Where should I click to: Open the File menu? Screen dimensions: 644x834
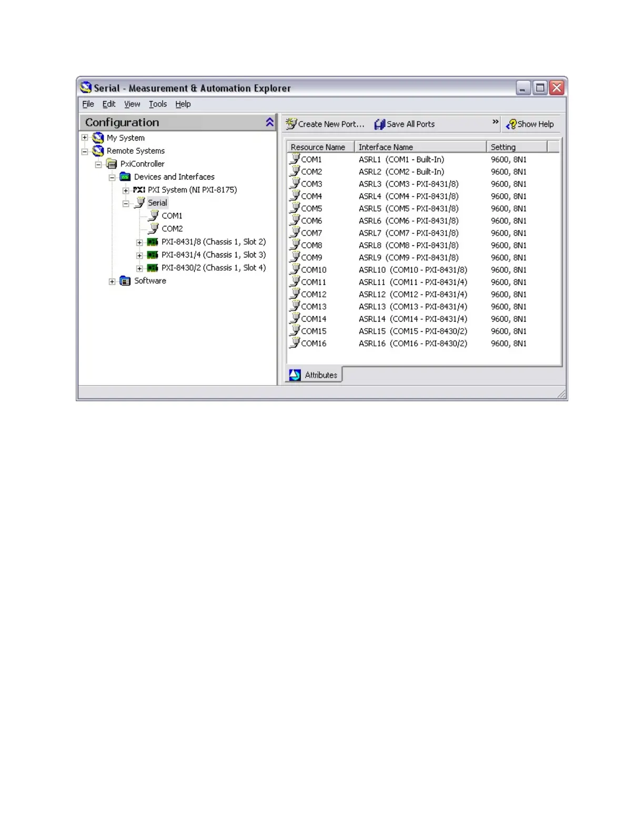(88, 104)
